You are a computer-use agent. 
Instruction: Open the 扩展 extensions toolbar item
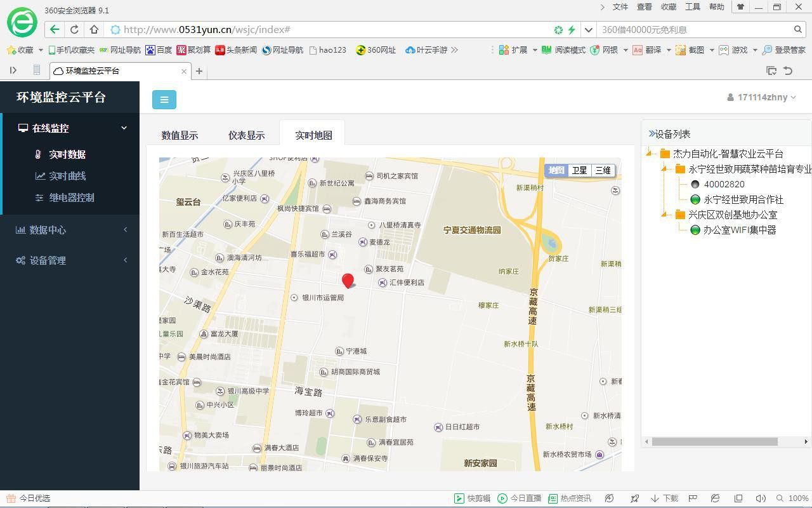pos(514,50)
